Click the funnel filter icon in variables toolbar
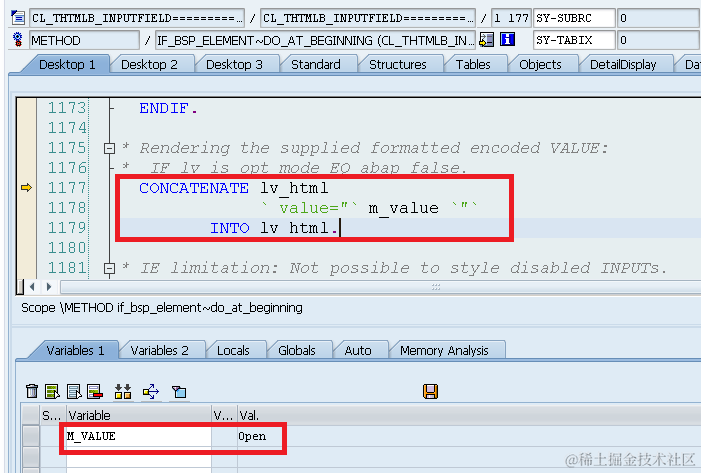The image size is (701, 473). pyautogui.click(x=179, y=392)
